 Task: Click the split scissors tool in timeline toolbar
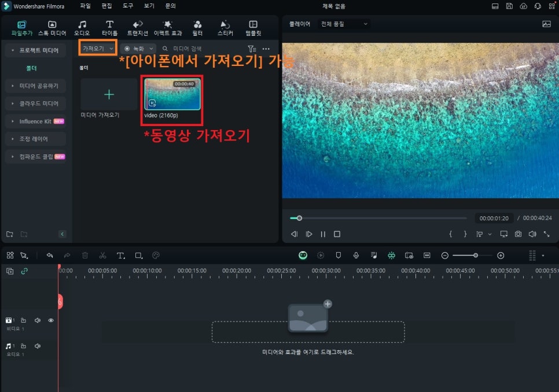tap(102, 256)
